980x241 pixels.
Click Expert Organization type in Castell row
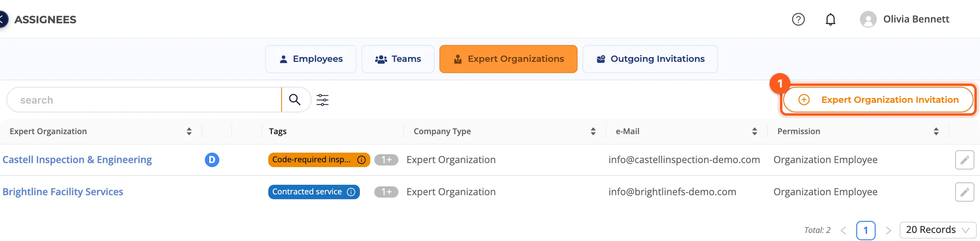tap(451, 160)
